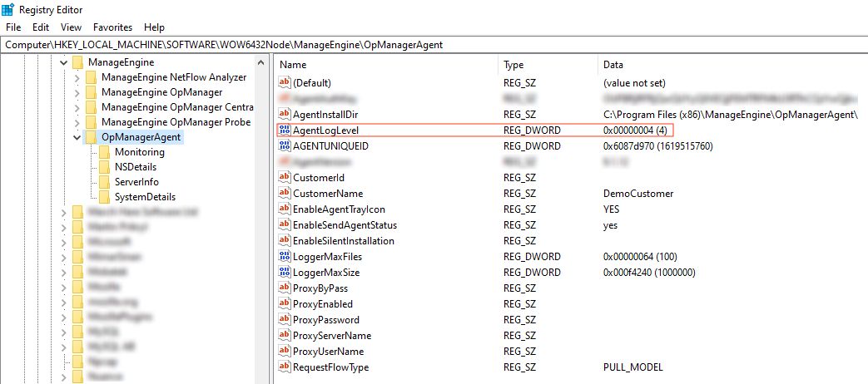Click string icon of ProxyPassword value
The image size is (868, 384).
point(285,319)
